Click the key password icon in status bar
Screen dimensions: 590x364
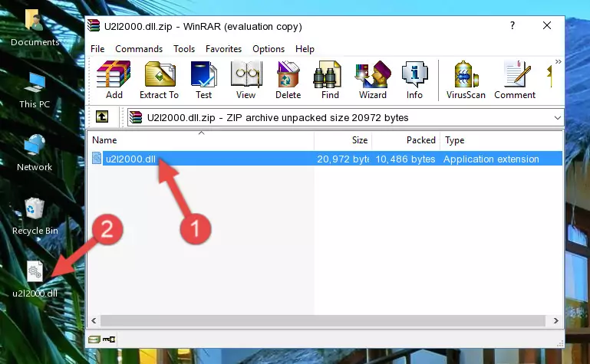[x=109, y=339]
